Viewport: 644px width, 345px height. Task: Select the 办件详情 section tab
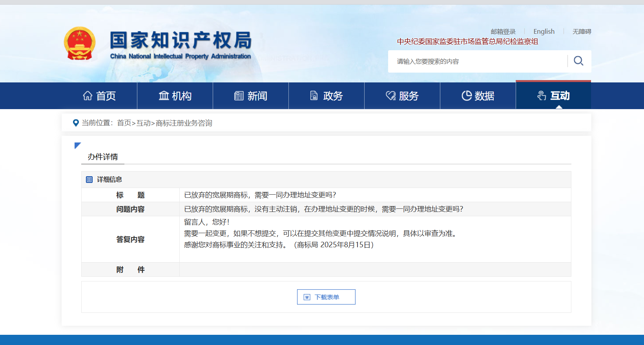pos(103,157)
